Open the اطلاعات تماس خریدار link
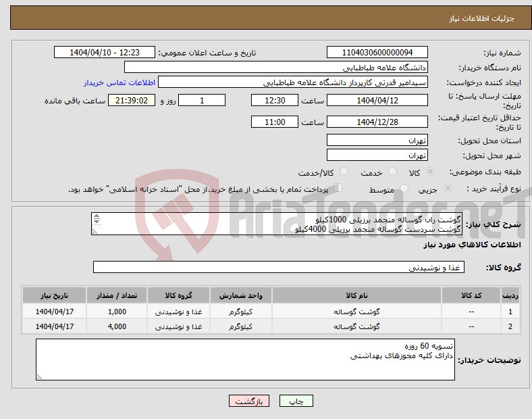This screenshot has height=419, width=532. click(x=119, y=82)
